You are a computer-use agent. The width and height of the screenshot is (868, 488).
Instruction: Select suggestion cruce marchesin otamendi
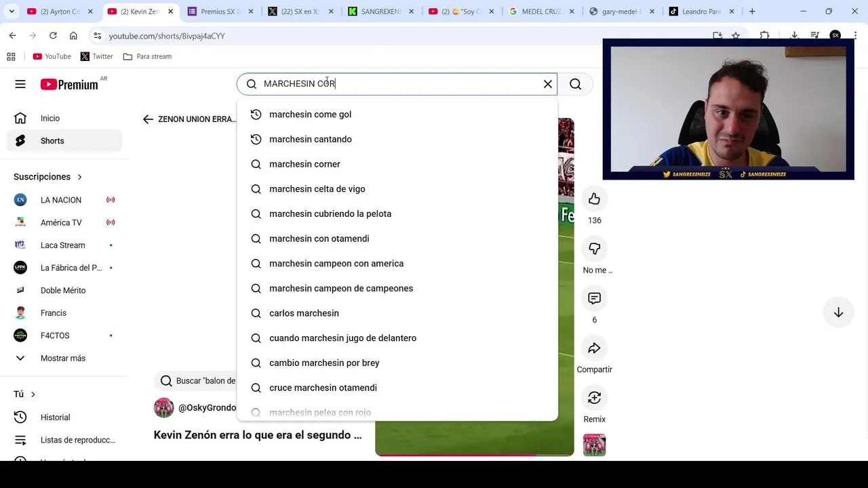pyautogui.click(x=397, y=388)
